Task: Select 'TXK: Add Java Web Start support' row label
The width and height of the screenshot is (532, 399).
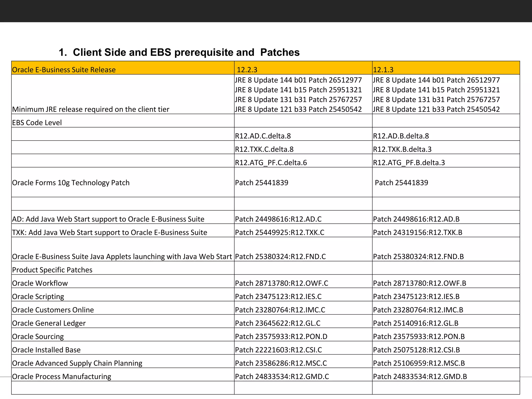Action: coord(110,232)
